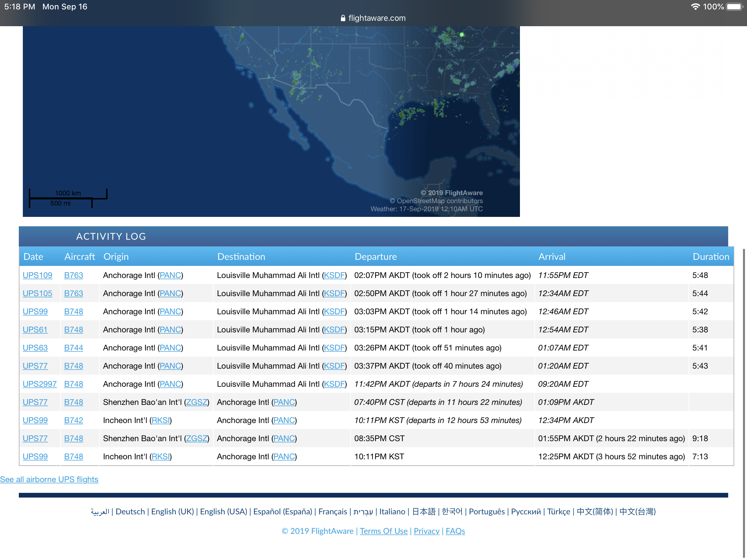Click duration value 5:48

pyautogui.click(x=700, y=275)
